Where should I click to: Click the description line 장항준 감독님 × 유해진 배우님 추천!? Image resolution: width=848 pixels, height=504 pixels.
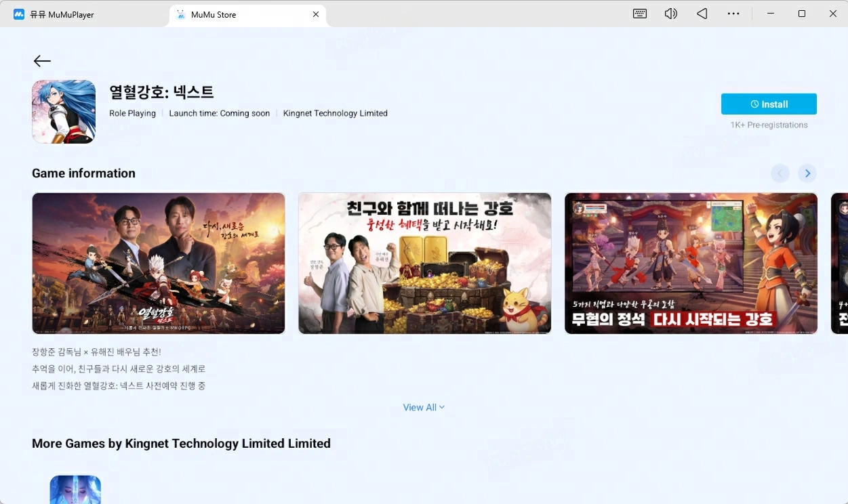tap(96, 352)
